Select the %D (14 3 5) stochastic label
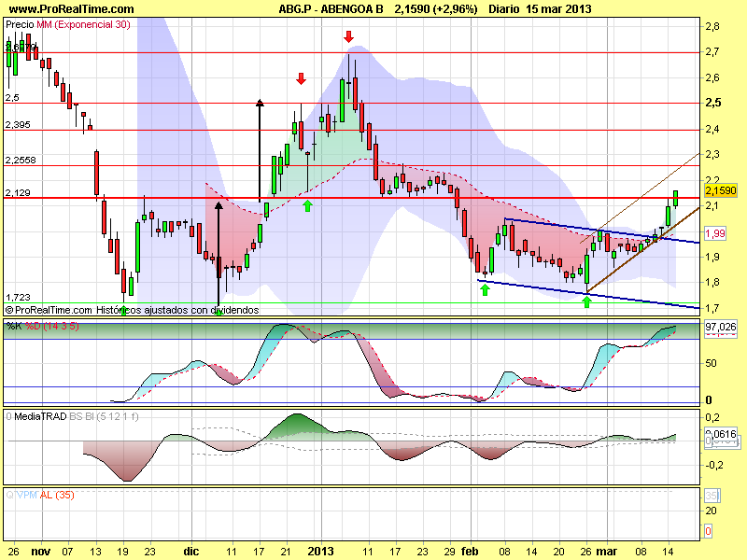Image resolution: width=747 pixels, height=560 pixels. point(52,326)
